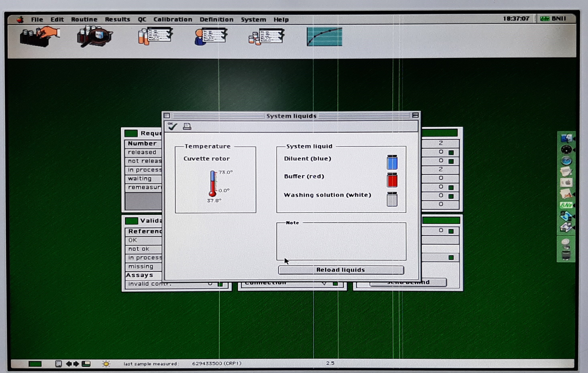The height and width of the screenshot is (373, 588).
Task: Open the Apple menu
Action: 20,19
